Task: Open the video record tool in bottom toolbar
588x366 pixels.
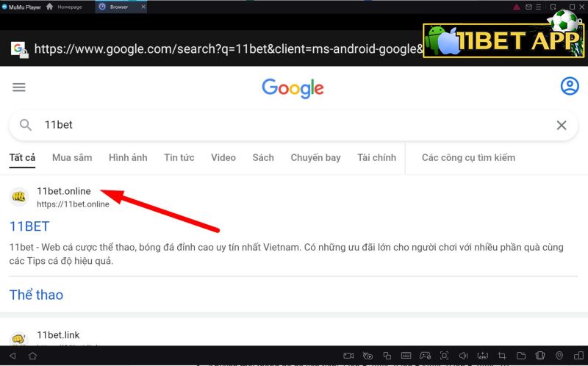Action: [x=348, y=356]
